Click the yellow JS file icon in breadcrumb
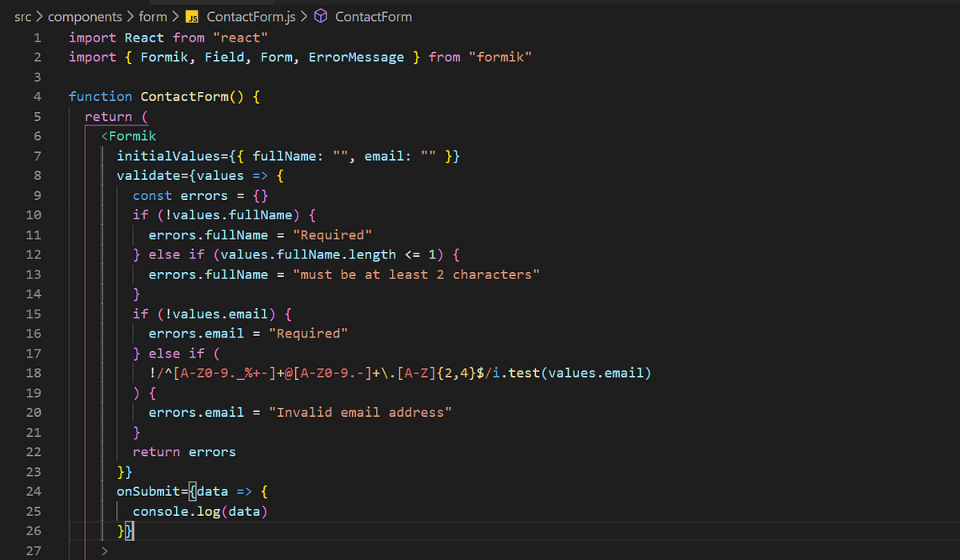Viewport: 960px width, 560px height. [x=191, y=16]
